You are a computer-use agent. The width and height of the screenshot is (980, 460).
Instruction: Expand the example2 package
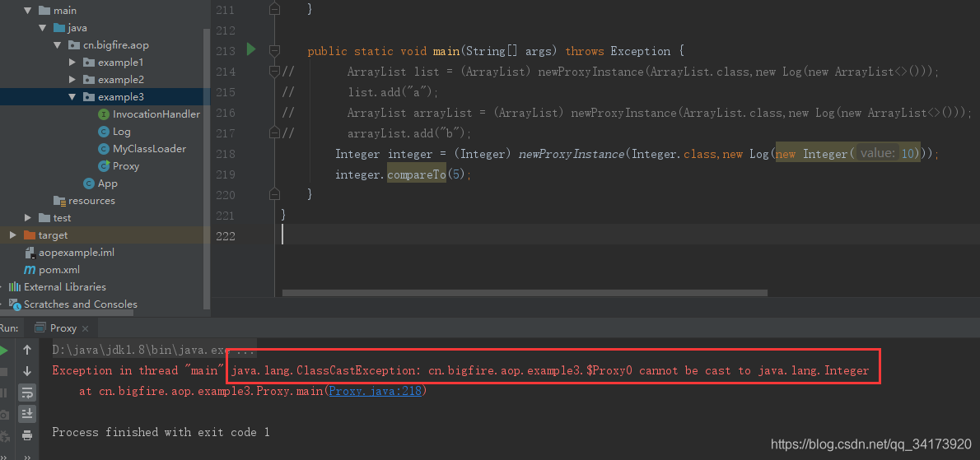(72, 80)
